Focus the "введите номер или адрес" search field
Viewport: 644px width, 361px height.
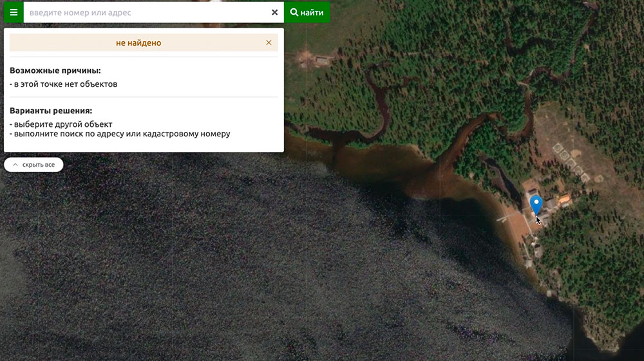click(x=147, y=12)
